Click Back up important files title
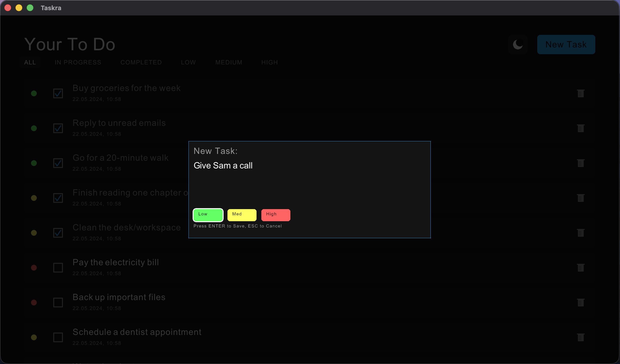620x364 pixels. pyautogui.click(x=119, y=297)
